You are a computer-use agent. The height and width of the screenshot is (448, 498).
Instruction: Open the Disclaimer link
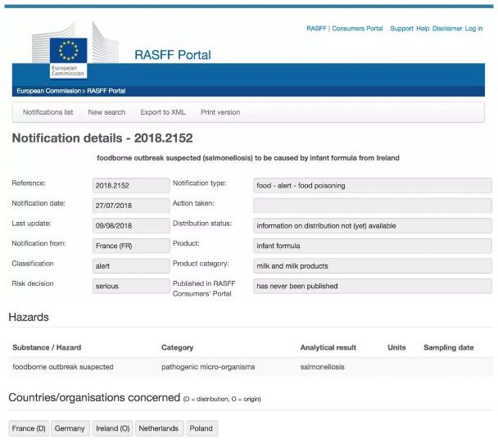pos(447,29)
